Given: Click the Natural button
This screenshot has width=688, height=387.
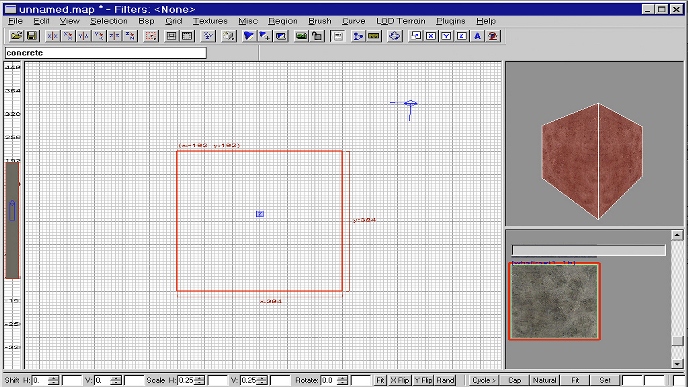Looking at the screenshot, I should [545, 380].
